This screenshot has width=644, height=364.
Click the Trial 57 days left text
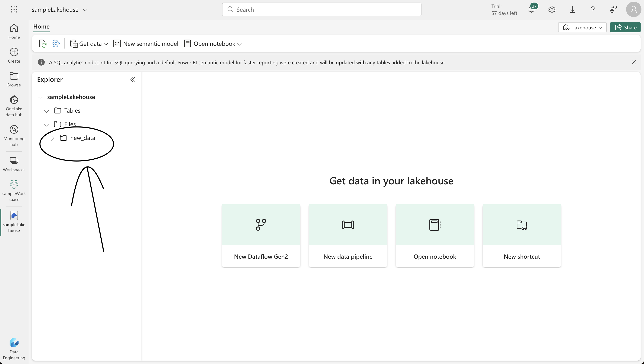tap(504, 10)
